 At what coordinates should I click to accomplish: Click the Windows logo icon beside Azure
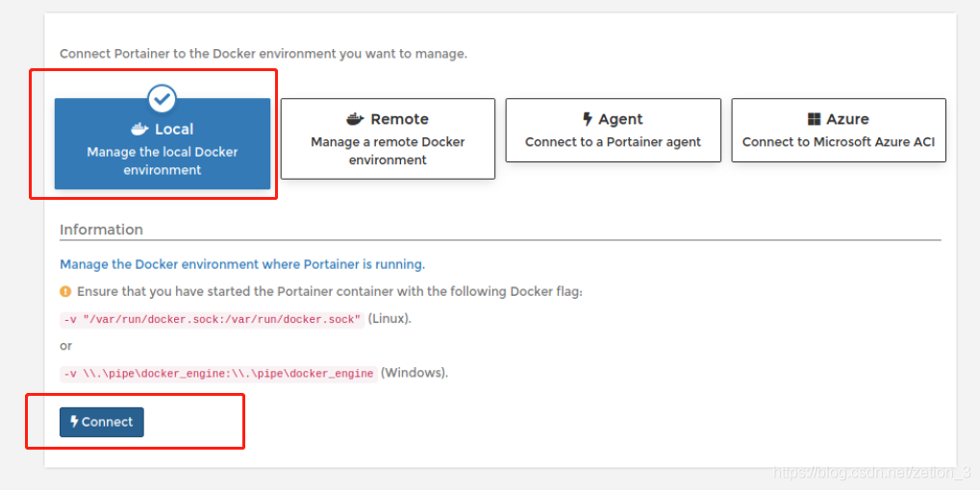[x=814, y=119]
